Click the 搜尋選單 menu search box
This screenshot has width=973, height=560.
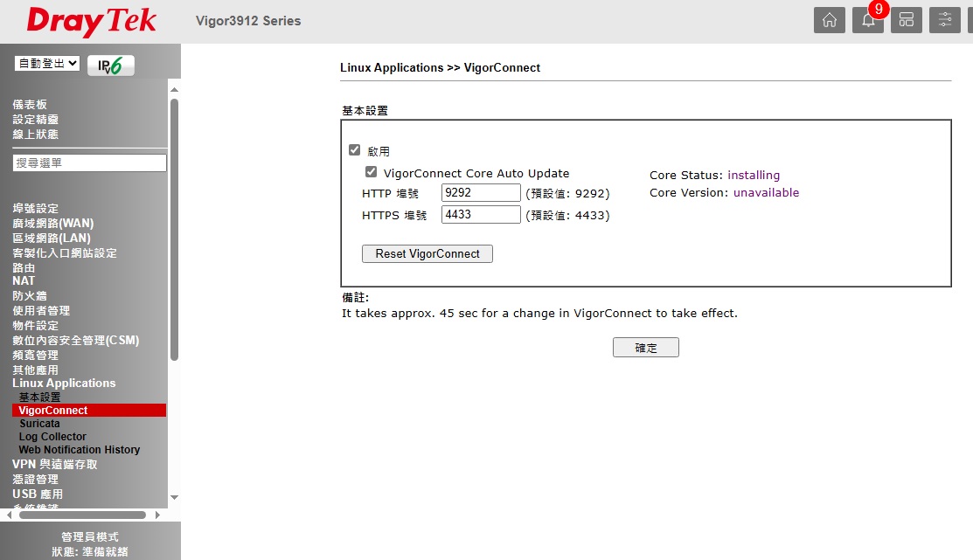(x=89, y=163)
